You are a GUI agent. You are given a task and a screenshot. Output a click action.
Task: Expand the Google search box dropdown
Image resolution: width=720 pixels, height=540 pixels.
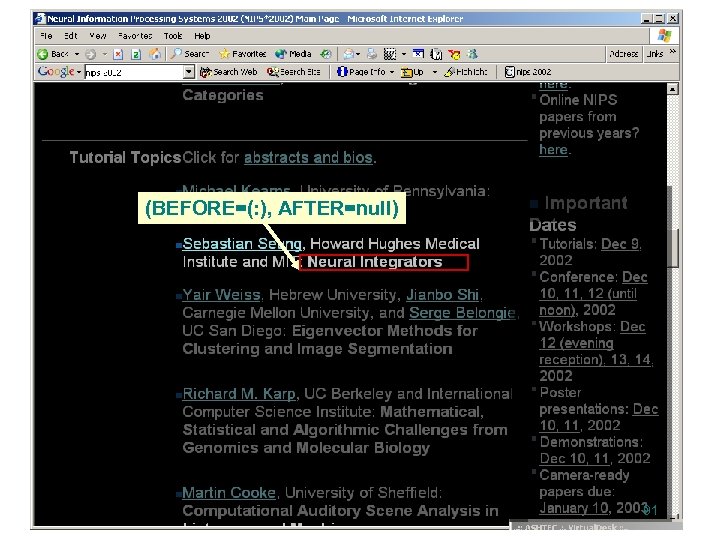coord(189,72)
